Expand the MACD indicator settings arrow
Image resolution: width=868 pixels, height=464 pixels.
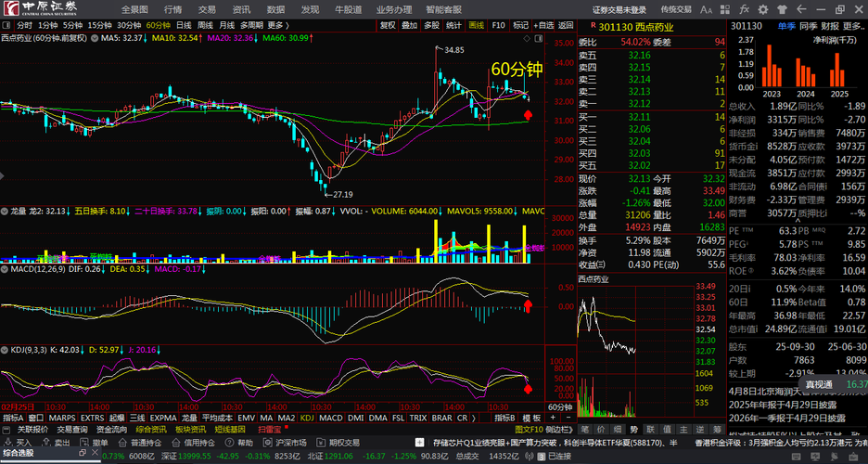point(5,269)
